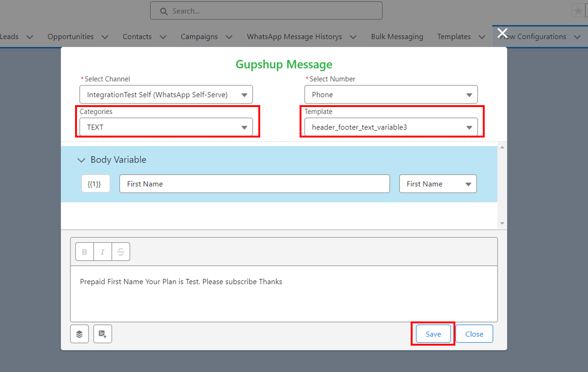This screenshot has height=372, width=588.
Task: Click the global Search box
Action: 266,11
